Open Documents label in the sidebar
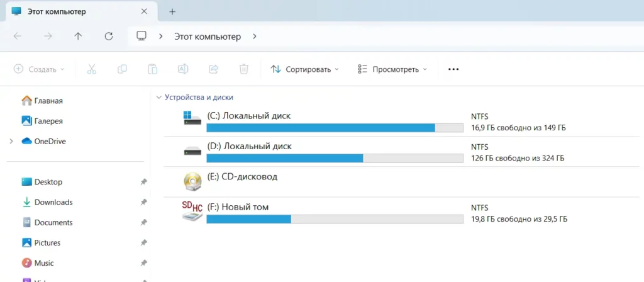 [53, 222]
